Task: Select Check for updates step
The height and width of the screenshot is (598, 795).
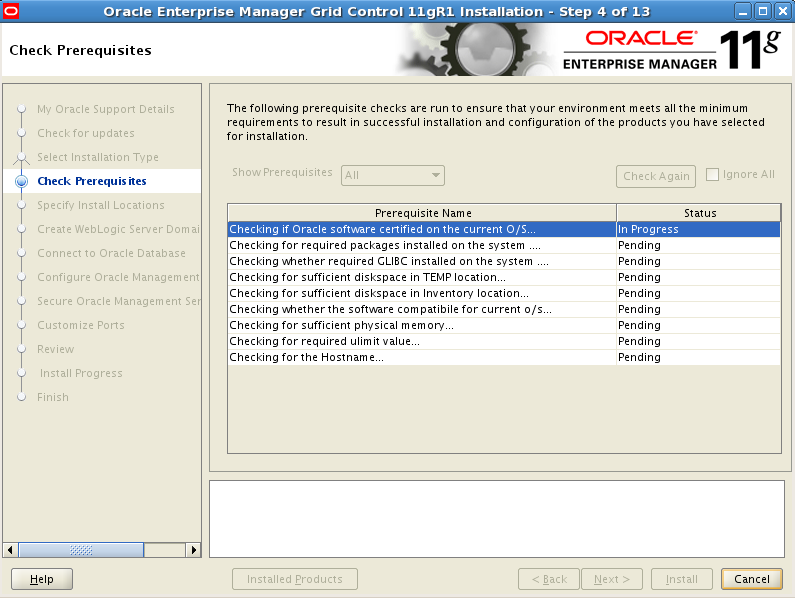Action: pyautogui.click(x=86, y=133)
